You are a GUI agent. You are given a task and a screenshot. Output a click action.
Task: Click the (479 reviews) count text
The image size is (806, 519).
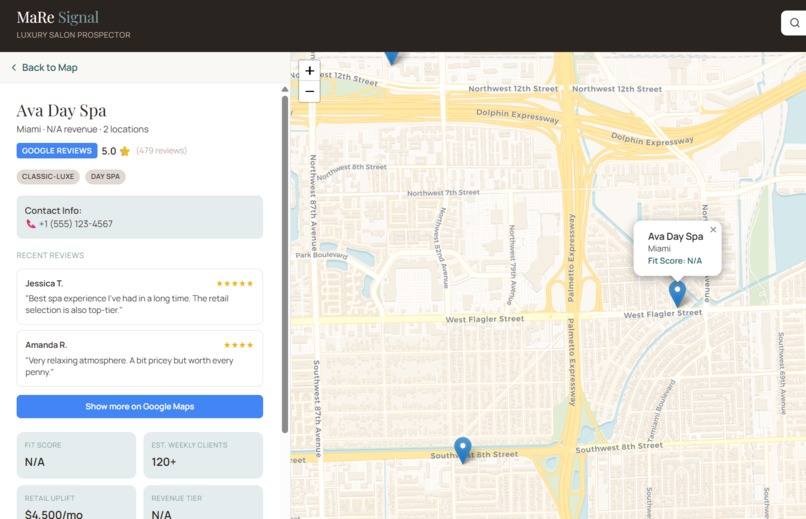(161, 151)
